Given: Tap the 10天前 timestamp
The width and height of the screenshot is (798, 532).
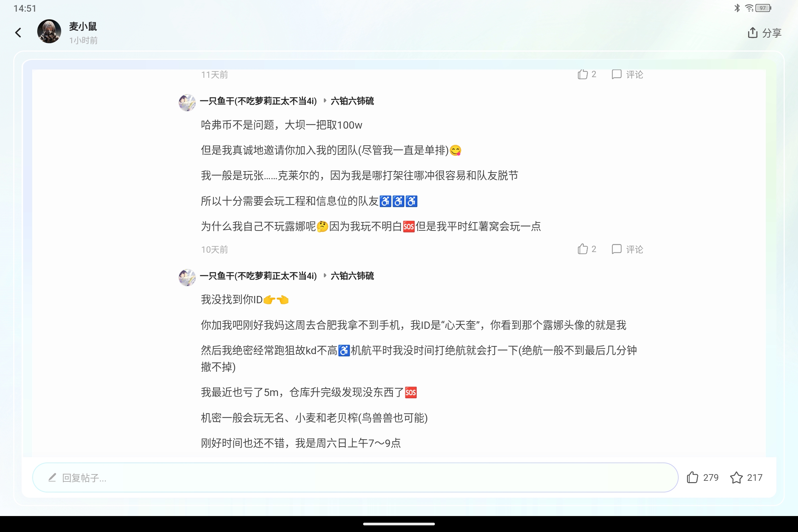Looking at the screenshot, I should 214,249.
